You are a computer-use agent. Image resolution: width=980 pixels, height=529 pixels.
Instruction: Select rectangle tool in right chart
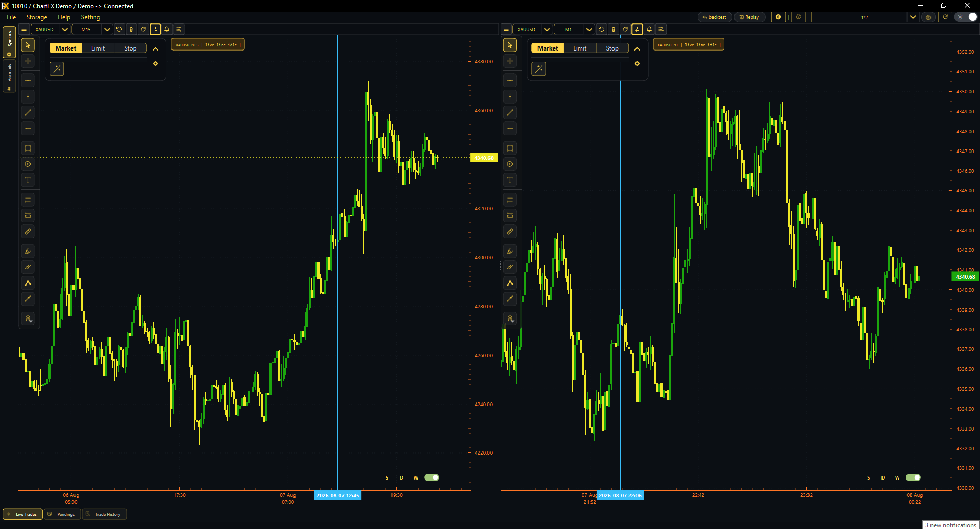(x=510, y=148)
